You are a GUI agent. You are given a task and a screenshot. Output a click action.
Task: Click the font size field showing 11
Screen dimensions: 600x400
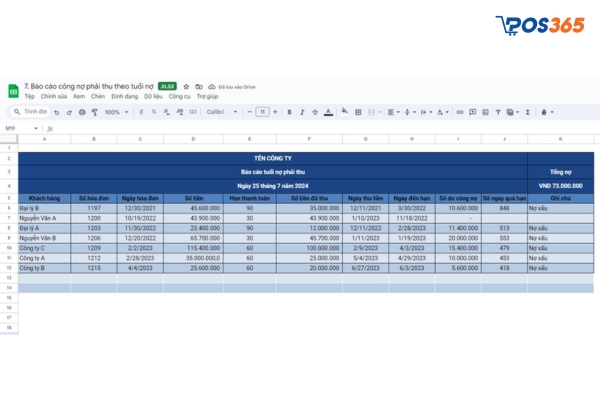262,112
